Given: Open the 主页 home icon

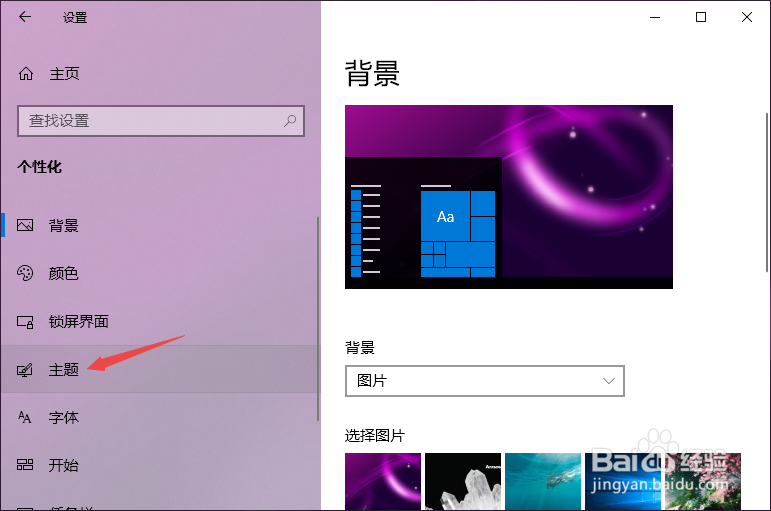Looking at the screenshot, I should pyautogui.click(x=26, y=74).
